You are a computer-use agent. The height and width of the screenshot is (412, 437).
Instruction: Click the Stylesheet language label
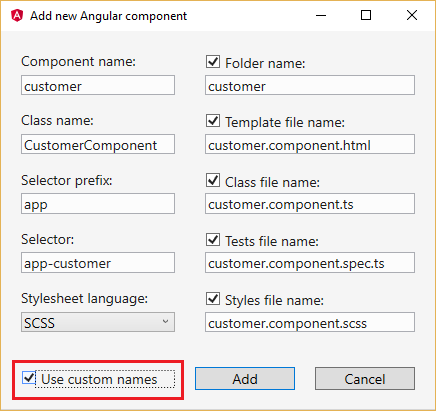coord(85,298)
